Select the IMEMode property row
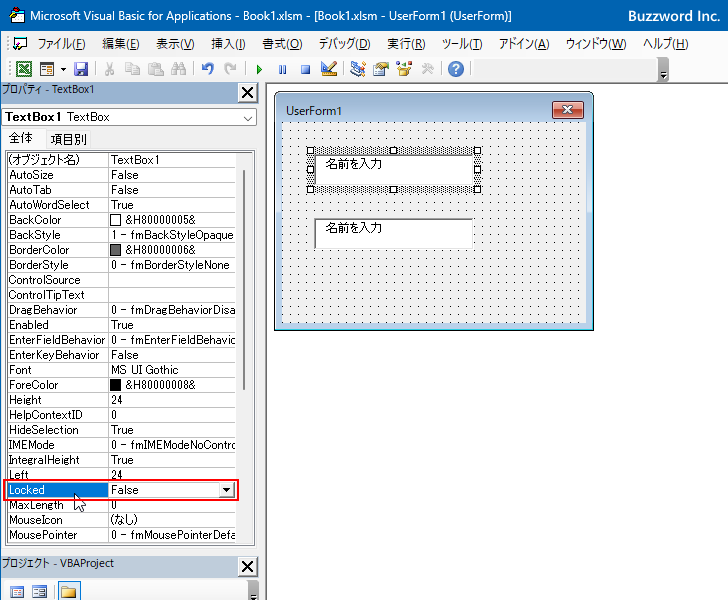This screenshot has width=728, height=600. click(x=121, y=445)
